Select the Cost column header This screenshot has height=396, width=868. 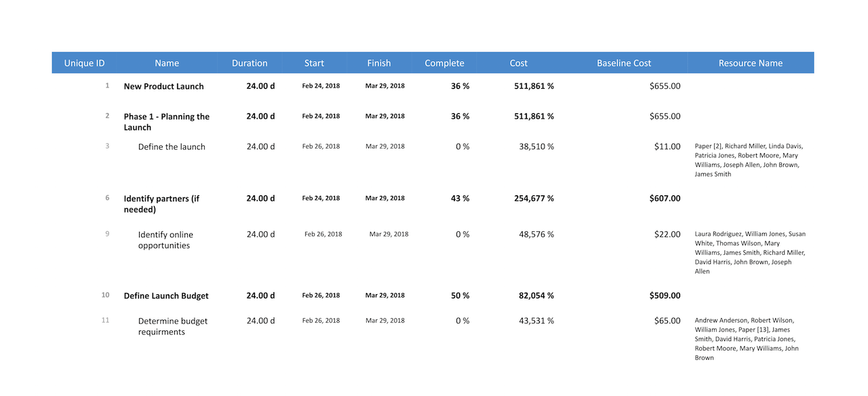point(519,63)
